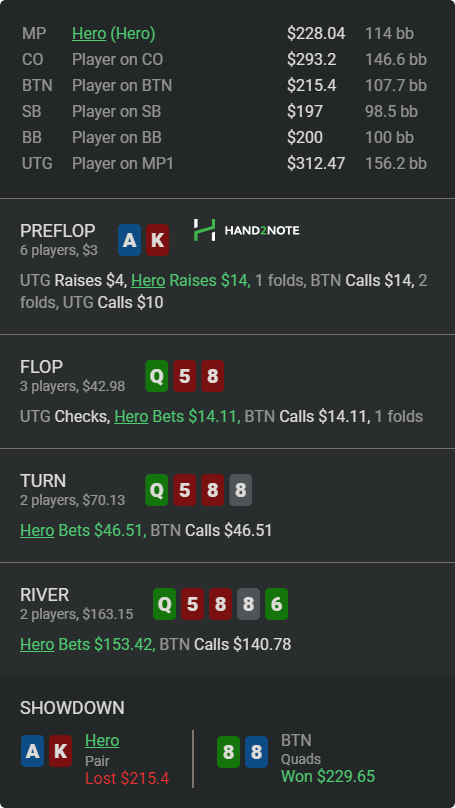Screen dimensions: 455x808
Task: Click the blue Ace preflop card
Action: [129, 240]
